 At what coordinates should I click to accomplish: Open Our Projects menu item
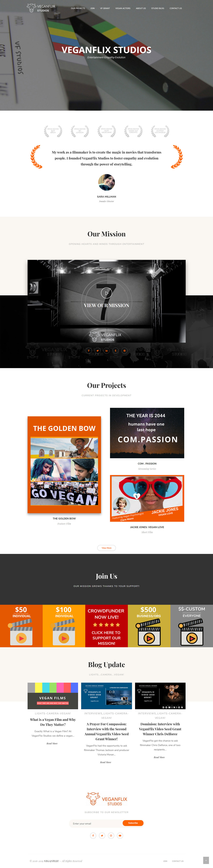[78, 9]
